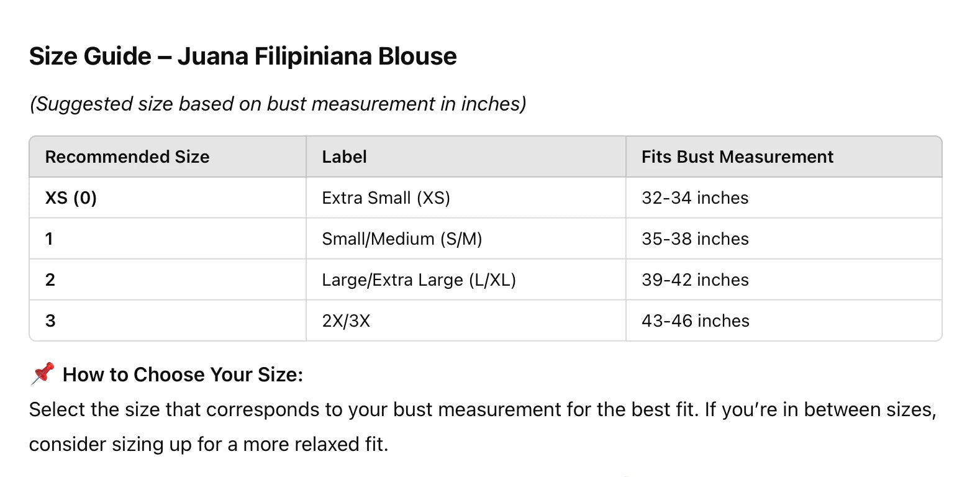Select the 'Label' column header
Viewport: 980px width, 477px height.
(x=344, y=157)
